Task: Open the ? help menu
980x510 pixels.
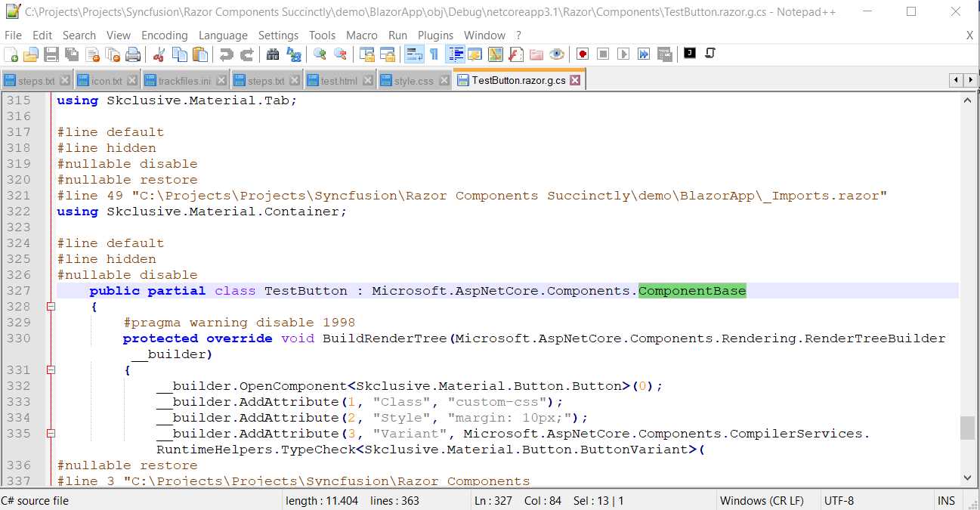Action: 518,36
